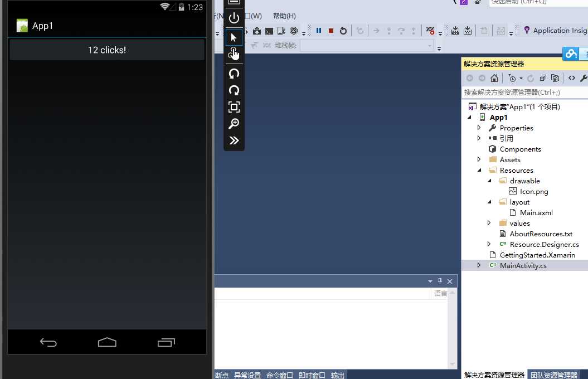Rotate the emulator right
This screenshot has width=588, height=379.
(234, 90)
